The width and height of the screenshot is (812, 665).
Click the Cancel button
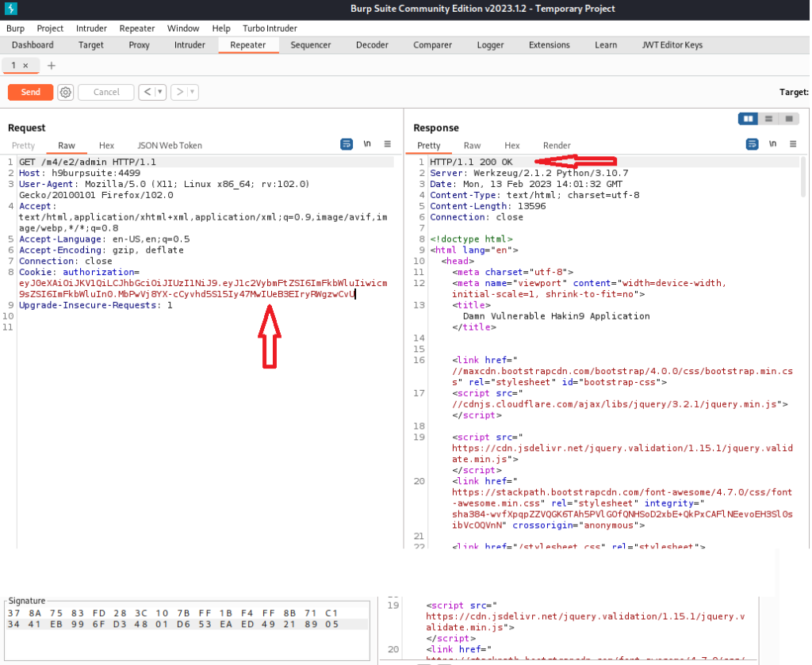[x=106, y=92]
